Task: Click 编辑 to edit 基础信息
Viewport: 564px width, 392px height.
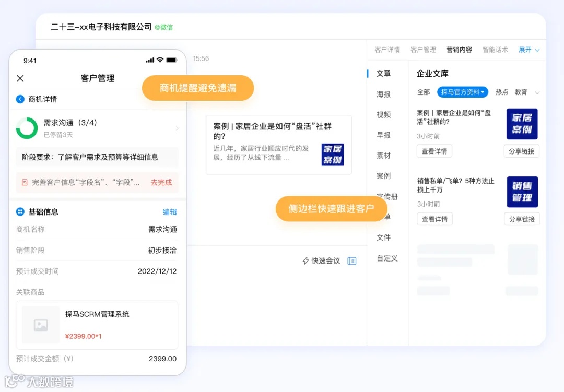Action: 170,211
